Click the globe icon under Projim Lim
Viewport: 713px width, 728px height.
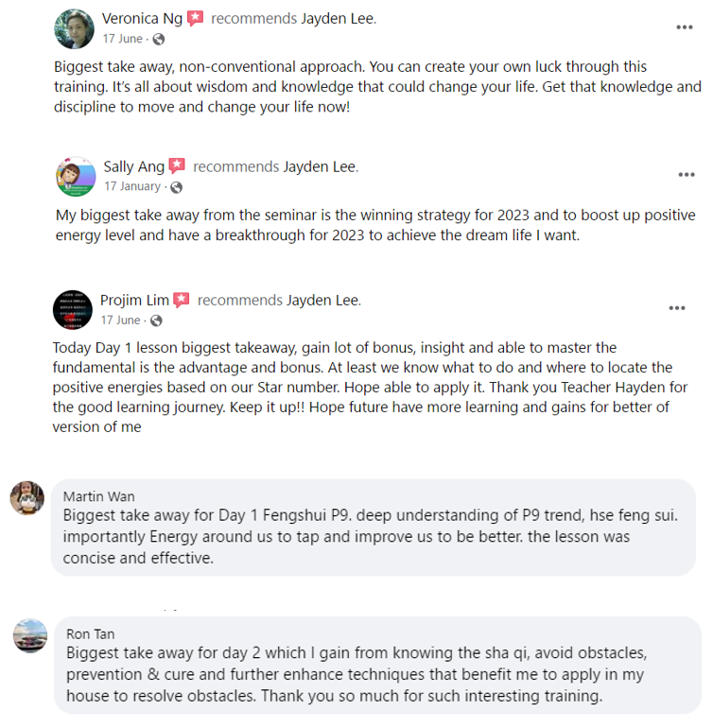(156, 321)
